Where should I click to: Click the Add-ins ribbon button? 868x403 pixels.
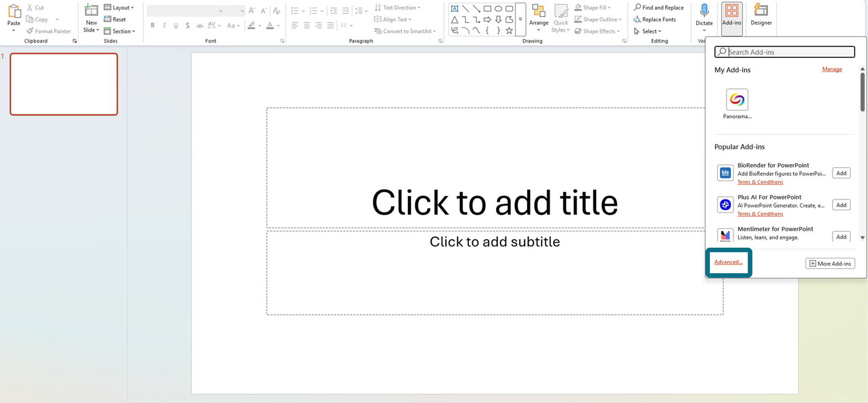(x=732, y=18)
